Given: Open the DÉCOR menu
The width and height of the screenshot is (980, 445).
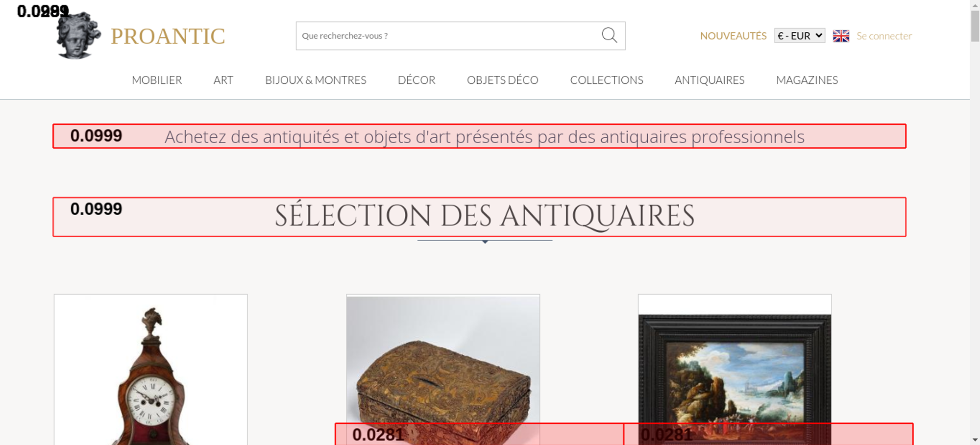Looking at the screenshot, I should tap(416, 80).
